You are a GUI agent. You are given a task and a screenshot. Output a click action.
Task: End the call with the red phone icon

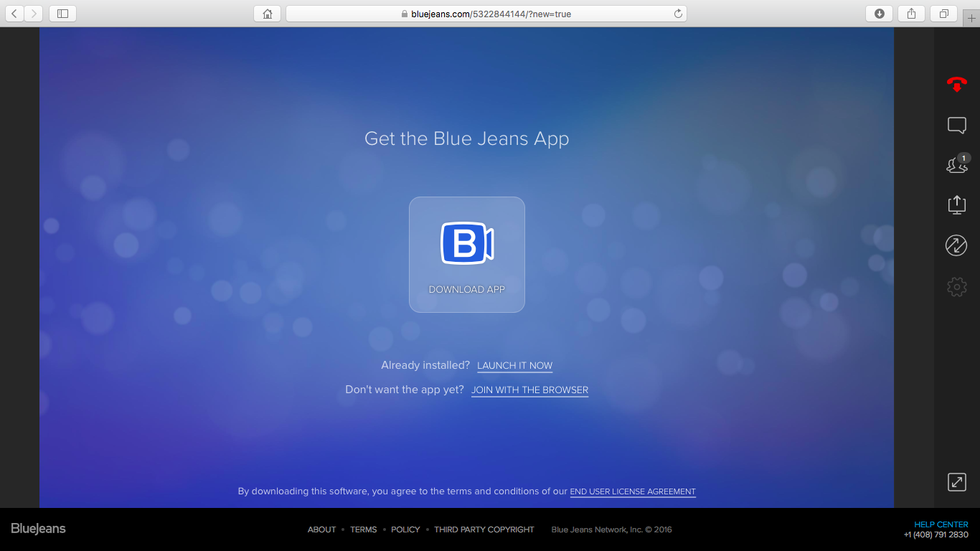(x=956, y=85)
